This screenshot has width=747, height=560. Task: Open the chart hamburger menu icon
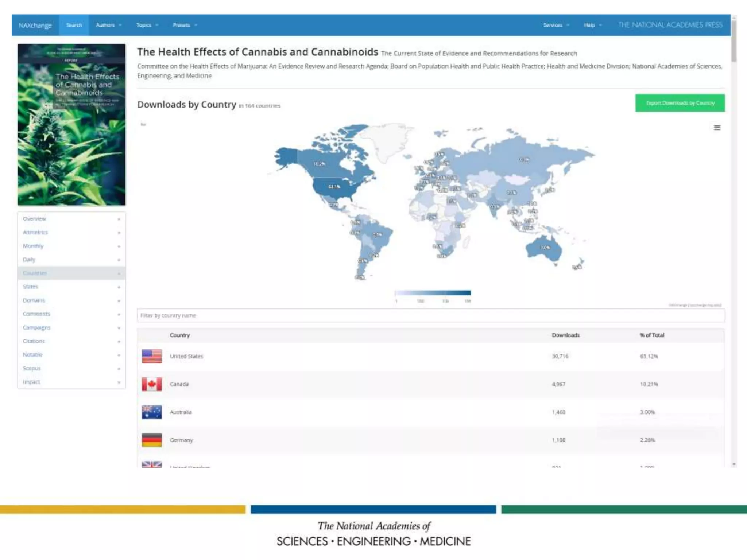717,127
